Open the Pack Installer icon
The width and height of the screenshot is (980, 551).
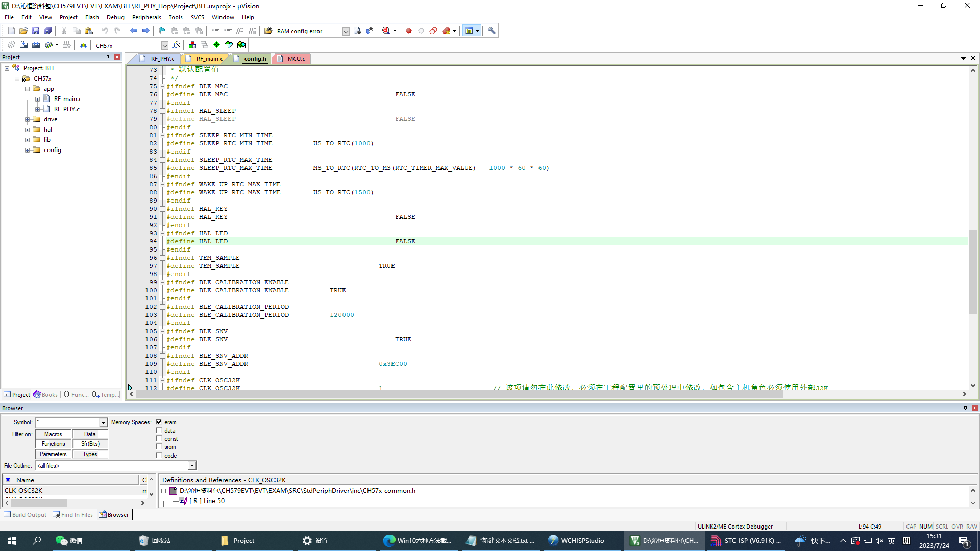pos(241,45)
